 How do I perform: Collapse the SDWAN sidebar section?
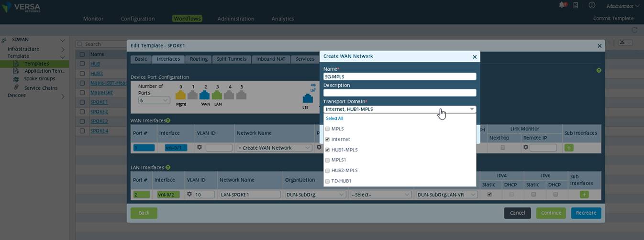[63, 40]
